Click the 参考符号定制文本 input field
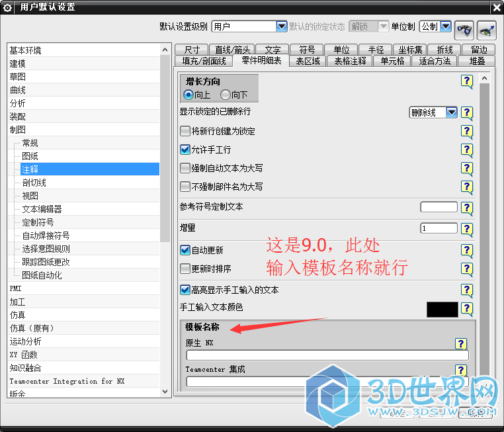This screenshot has width=504, height=432. [439, 207]
